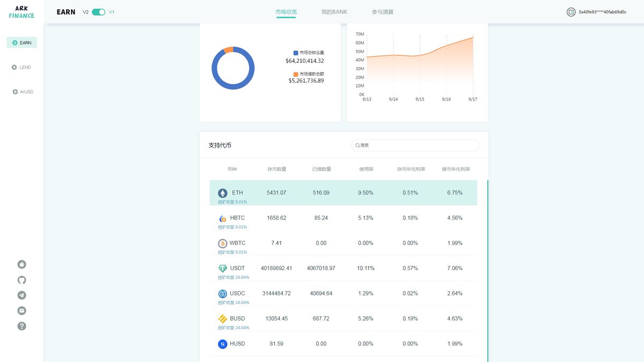
Task: Click the home icon in the sidebar
Action: pyautogui.click(x=21, y=264)
